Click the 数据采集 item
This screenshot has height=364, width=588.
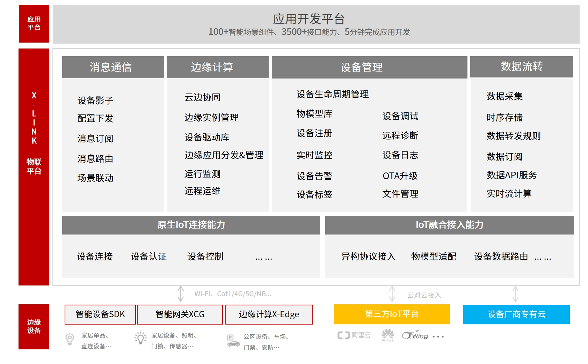(x=505, y=96)
